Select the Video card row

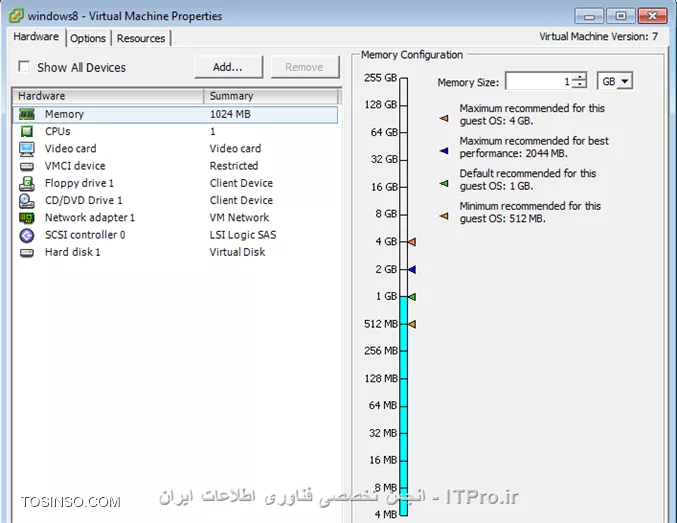click(175, 149)
